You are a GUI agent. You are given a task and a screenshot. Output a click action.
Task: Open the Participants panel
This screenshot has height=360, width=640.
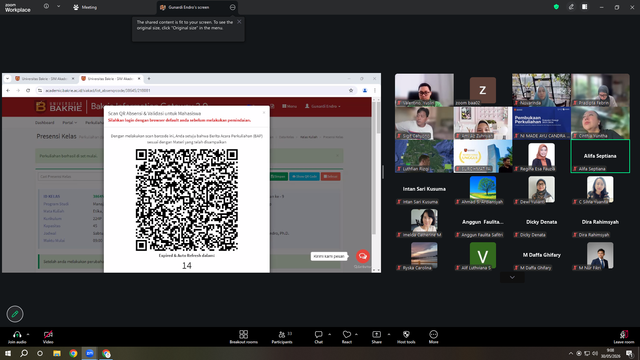click(282, 337)
